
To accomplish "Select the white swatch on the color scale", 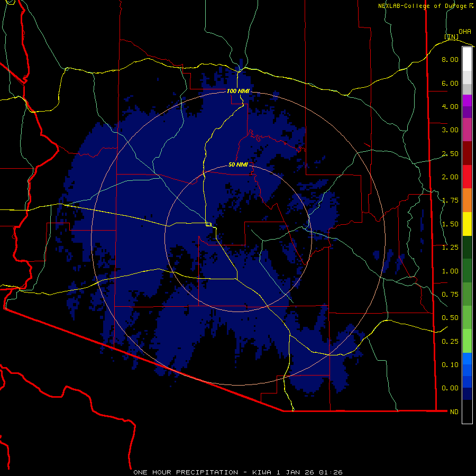I will click(x=467, y=59).
